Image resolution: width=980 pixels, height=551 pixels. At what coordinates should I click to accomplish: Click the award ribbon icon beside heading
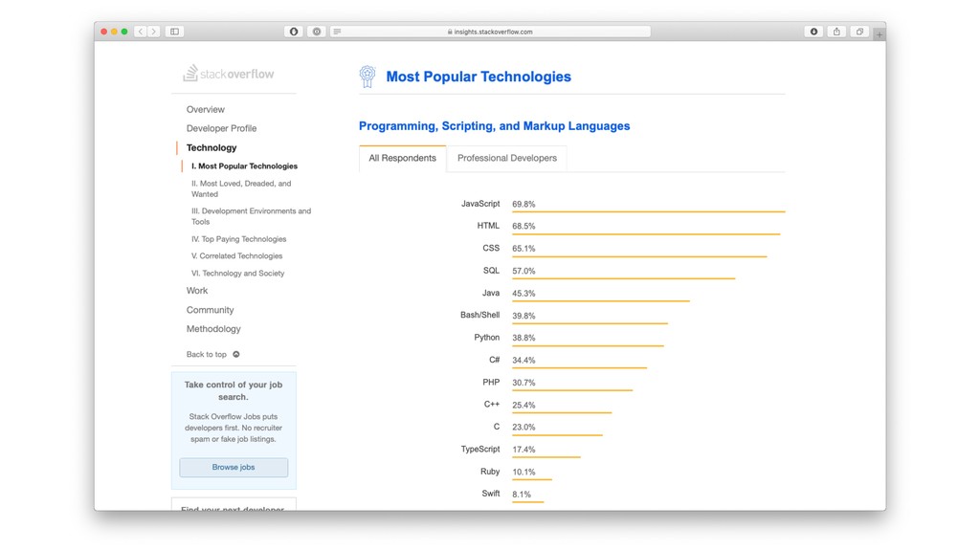(367, 77)
